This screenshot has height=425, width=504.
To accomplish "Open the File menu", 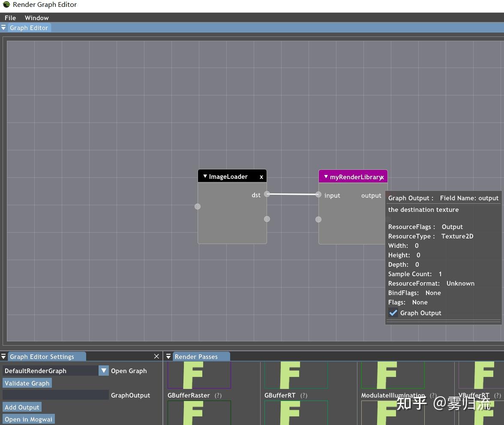I will pos(10,18).
